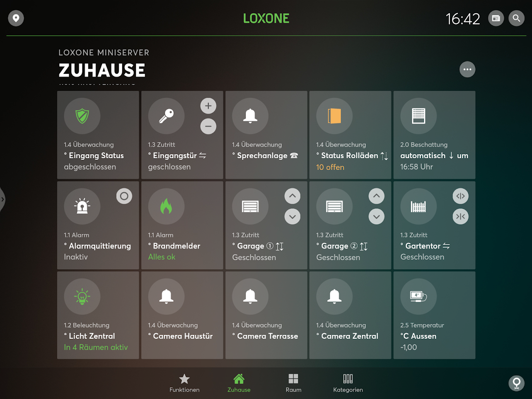Switch to the Funktionen tab

coord(184,383)
